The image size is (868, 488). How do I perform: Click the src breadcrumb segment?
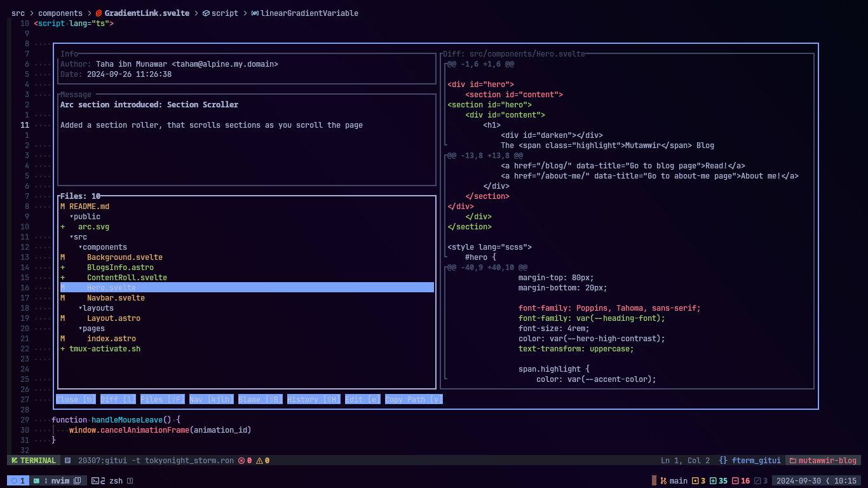tap(18, 13)
